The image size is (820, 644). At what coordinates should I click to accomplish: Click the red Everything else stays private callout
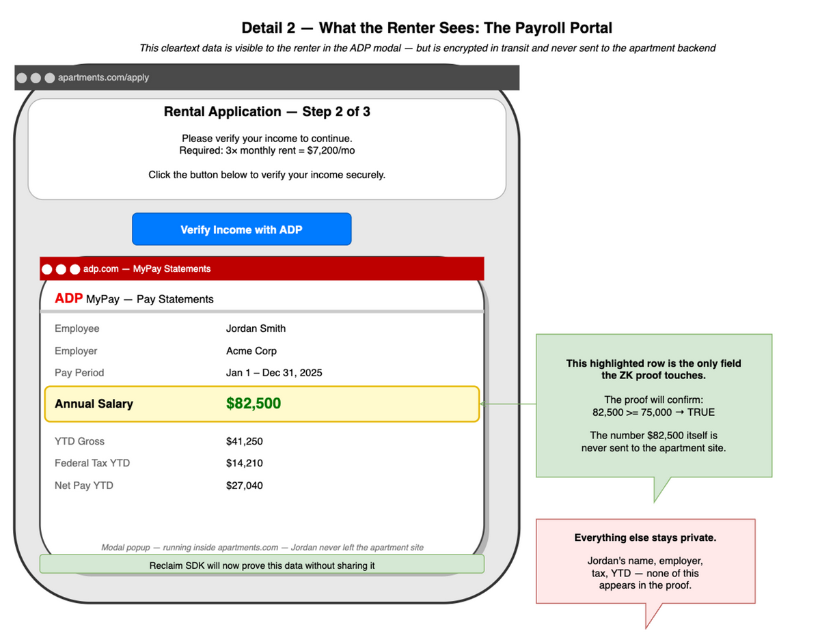(x=646, y=561)
